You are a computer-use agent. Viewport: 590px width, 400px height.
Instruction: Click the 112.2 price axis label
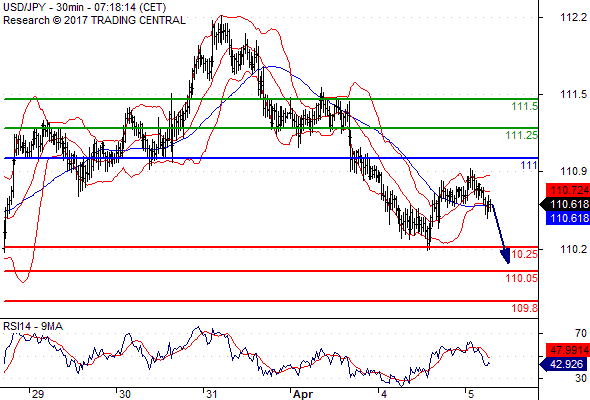click(x=573, y=17)
